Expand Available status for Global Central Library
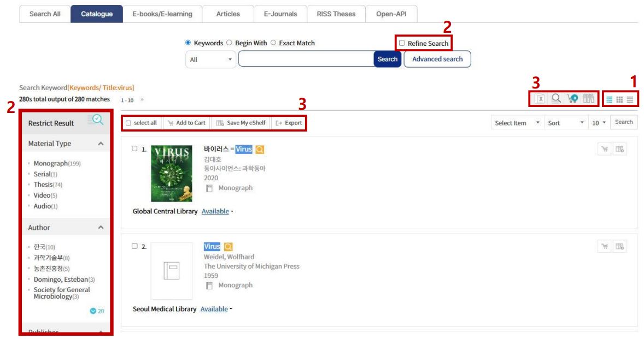 point(217,211)
